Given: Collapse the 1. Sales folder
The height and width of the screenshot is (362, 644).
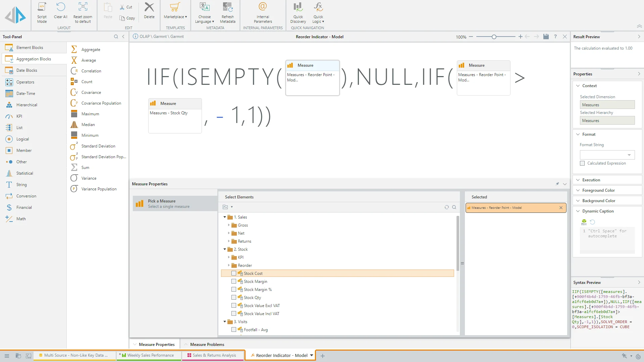Looking at the screenshot, I should click(225, 217).
